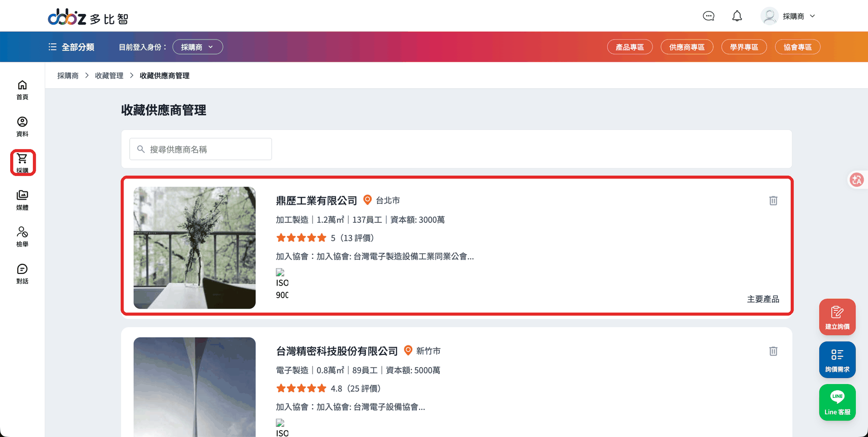Click the ISO badge for 鼎歷工業

[282, 284]
